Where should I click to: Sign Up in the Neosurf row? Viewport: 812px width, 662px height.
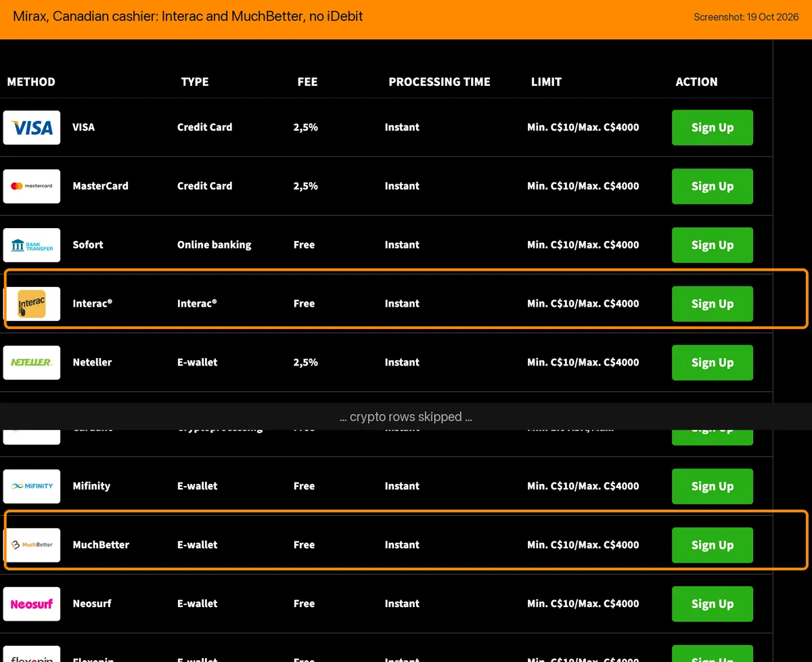[x=713, y=604]
